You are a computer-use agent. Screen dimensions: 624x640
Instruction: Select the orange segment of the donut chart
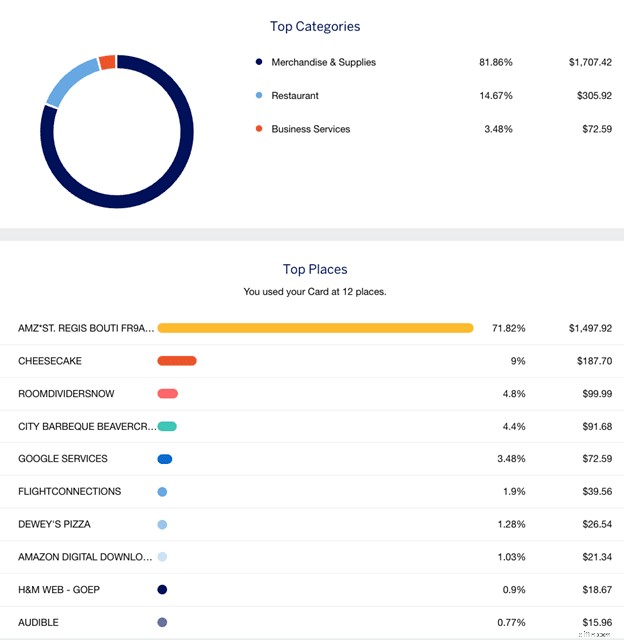pyautogui.click(x=107, y=62)
